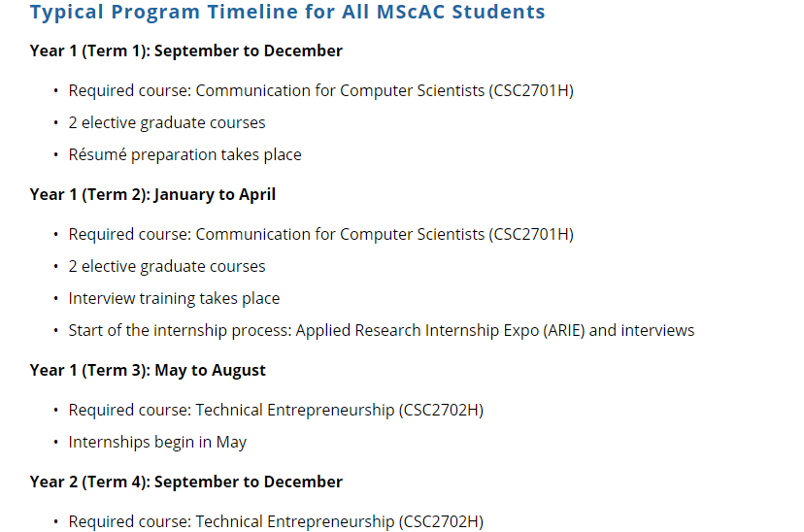Click Internships begin in May text
Image resolution: width=804 pixels, height=532 pixels.
[x=157, y=443]
